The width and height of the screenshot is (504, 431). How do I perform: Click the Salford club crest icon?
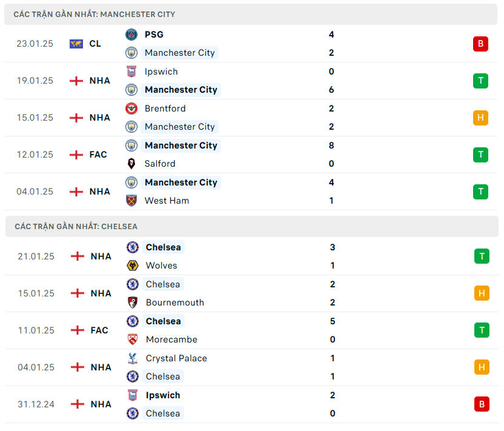pos(131,164)
